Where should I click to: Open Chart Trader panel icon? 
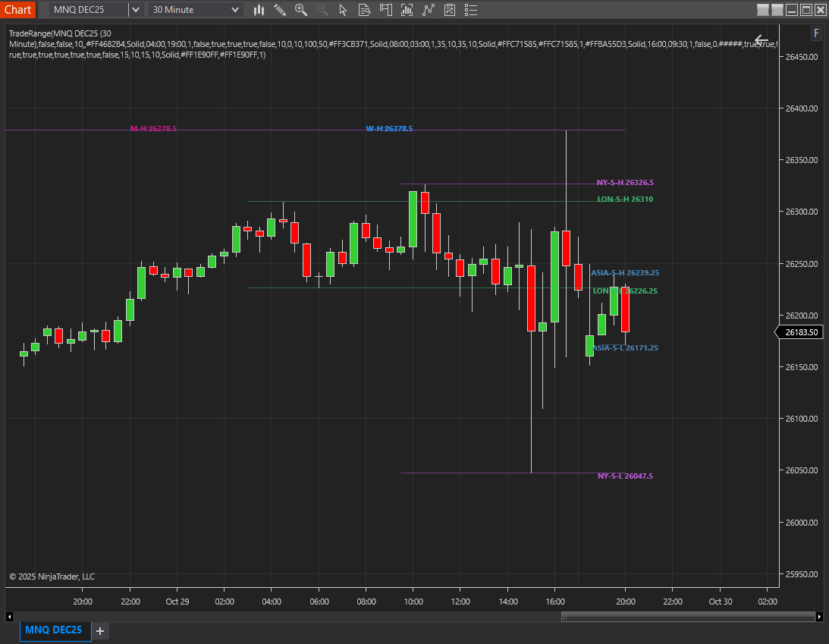(386, 10)
